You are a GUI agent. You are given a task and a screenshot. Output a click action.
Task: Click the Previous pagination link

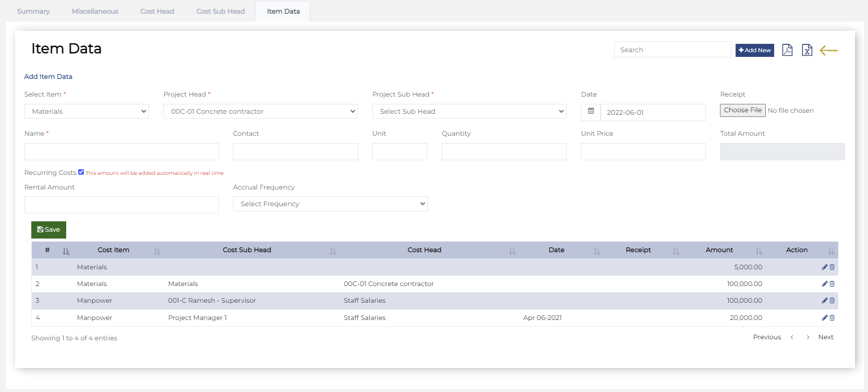tap(767, 337)
